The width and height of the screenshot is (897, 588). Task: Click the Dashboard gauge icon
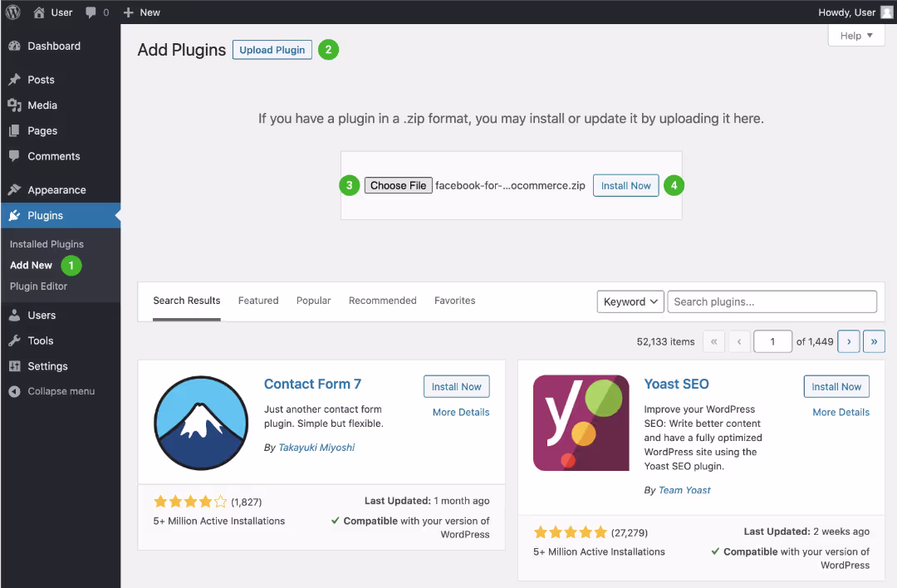click(15, 47)
